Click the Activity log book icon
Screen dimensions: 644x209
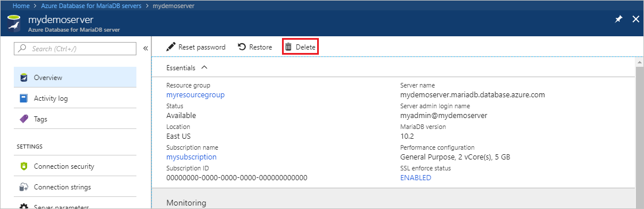pyautogui.click(x=24, y=98)
